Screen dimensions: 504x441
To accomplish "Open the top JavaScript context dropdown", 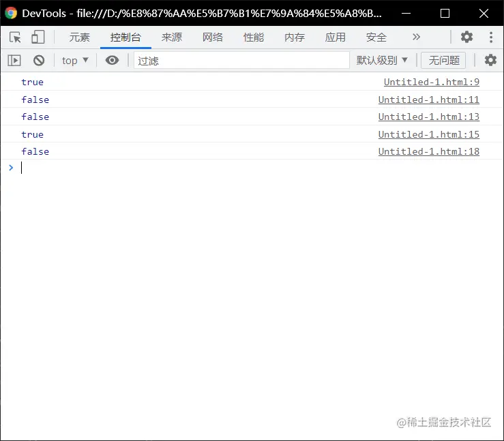I will coord(75,61).
